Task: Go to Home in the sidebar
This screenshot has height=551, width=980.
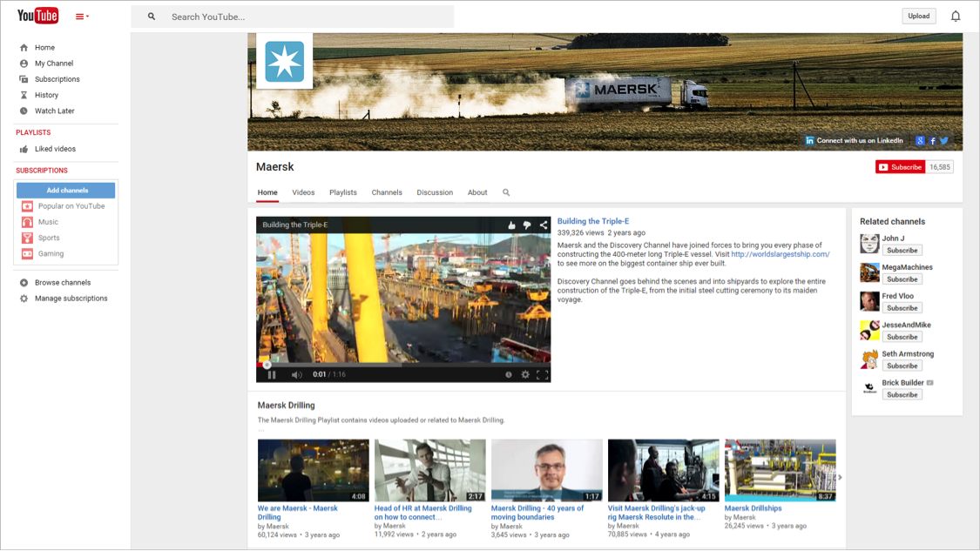Action: pos(44,48)
